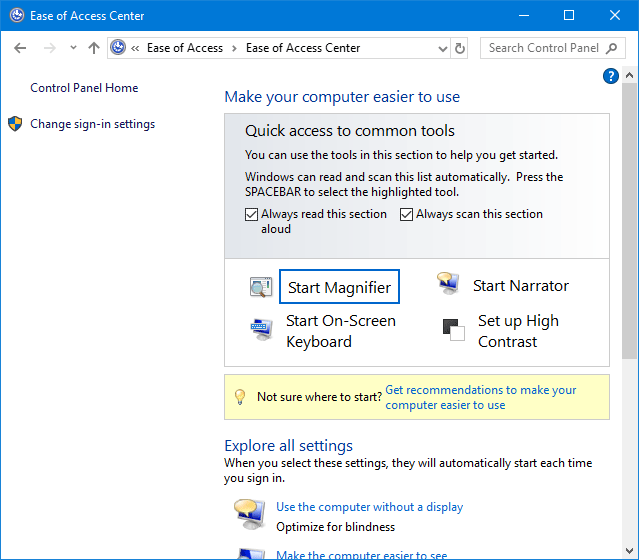
Task: Open Get recommendations to make your computer easier link
Action: [x=480, y=397]
